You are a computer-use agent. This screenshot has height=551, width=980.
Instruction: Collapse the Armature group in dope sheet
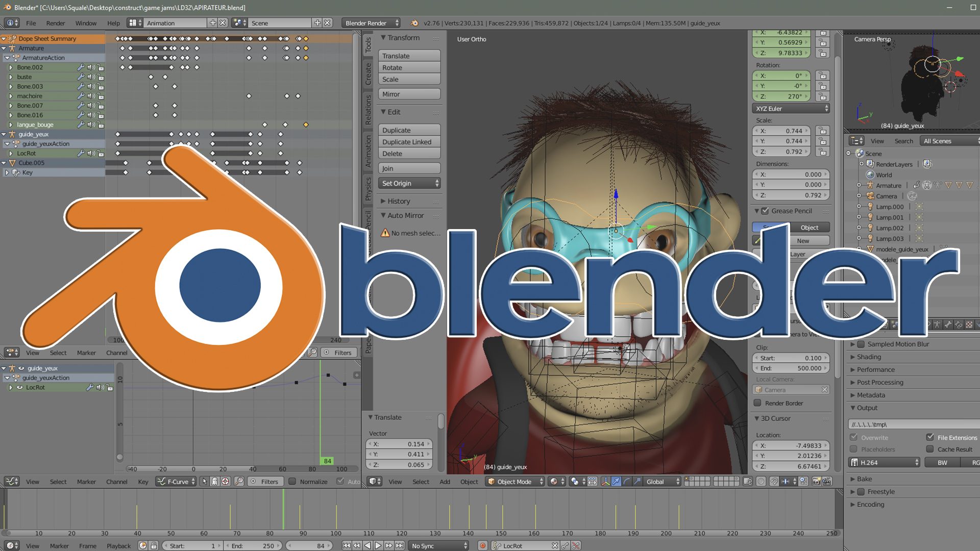coord(4,48)
